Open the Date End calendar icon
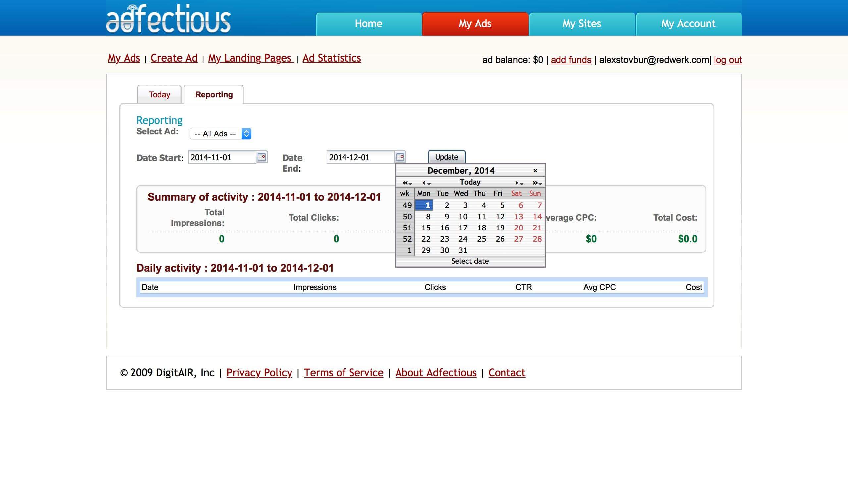This screenshot has width=848, height=504. point(400,157)
